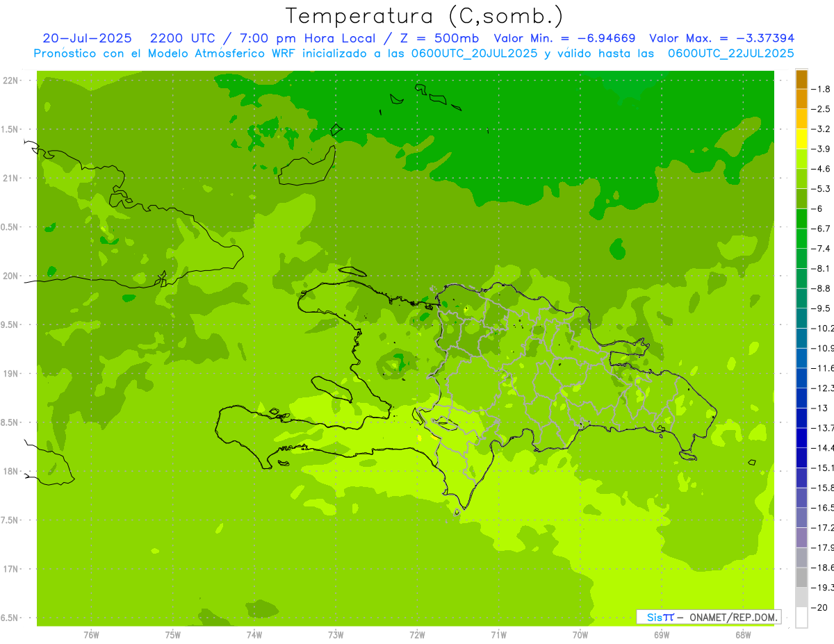
Task: Click the 75W longitude label
Action: (x=172, y=634)
